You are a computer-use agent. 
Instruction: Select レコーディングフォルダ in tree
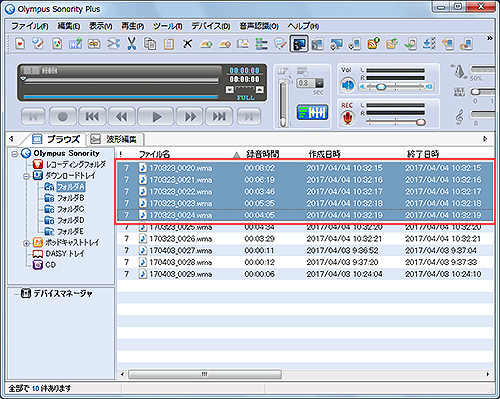coord(76,164)
